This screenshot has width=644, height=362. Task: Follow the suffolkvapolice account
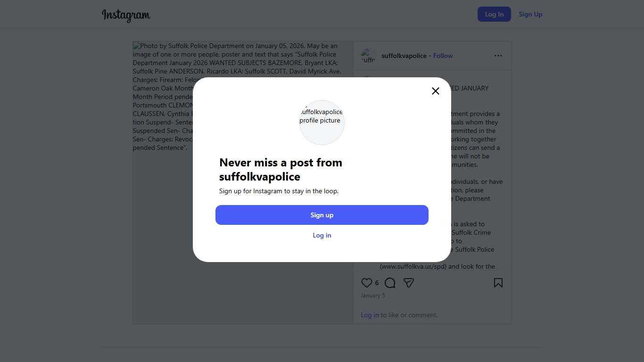click(x=443, y=56)
